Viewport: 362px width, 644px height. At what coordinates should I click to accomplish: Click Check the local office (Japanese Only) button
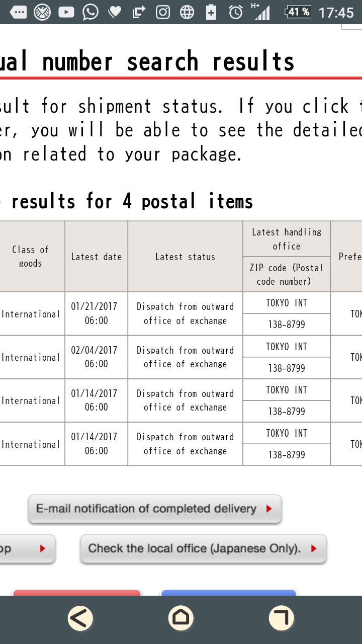203,548
